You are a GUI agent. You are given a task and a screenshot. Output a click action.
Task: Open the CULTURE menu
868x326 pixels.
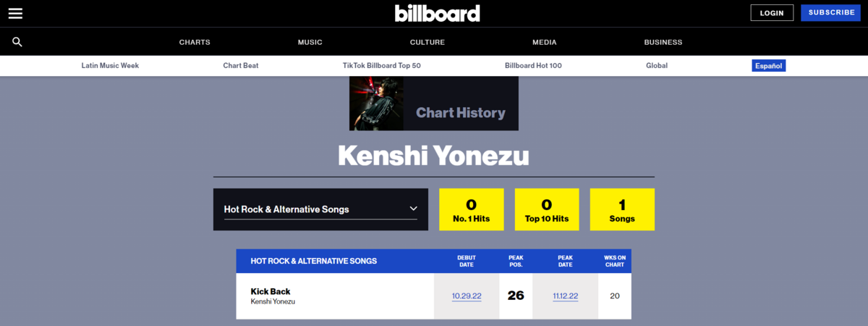point(427,42)
